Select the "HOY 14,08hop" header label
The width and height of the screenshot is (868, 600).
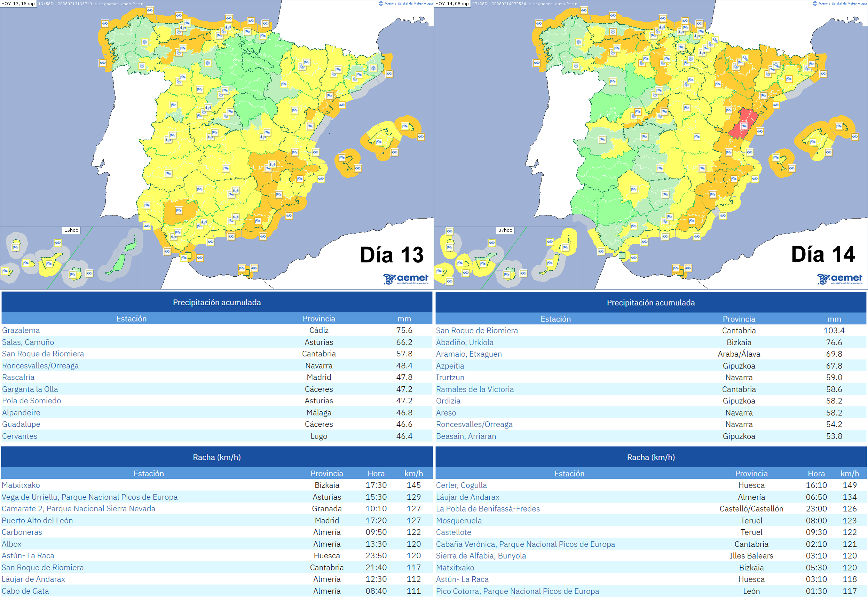click(x=451, y=4)
